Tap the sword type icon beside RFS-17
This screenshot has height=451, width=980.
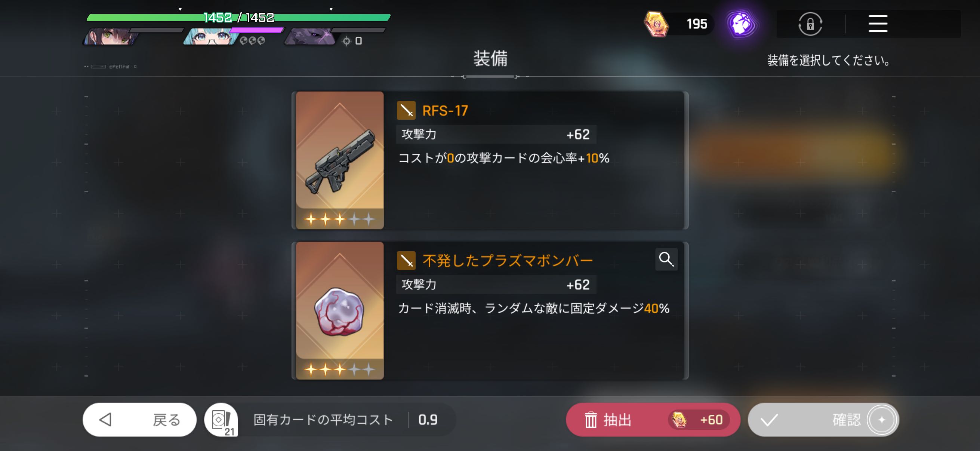406,110
